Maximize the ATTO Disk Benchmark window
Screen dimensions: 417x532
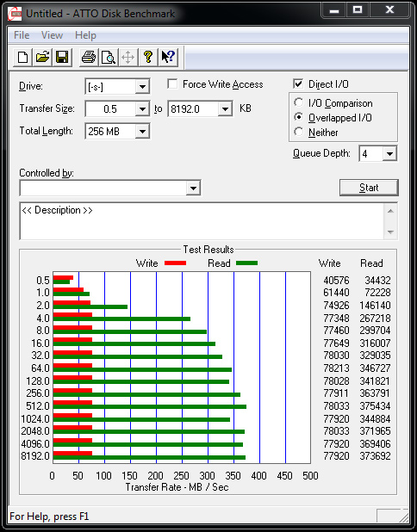358,10
